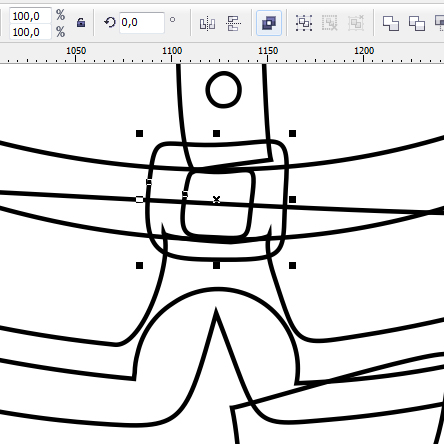The height and width of the screenshot is (444, 444).
Task: Click the bottom-center selection handle
Action: (x=216, y=266)
